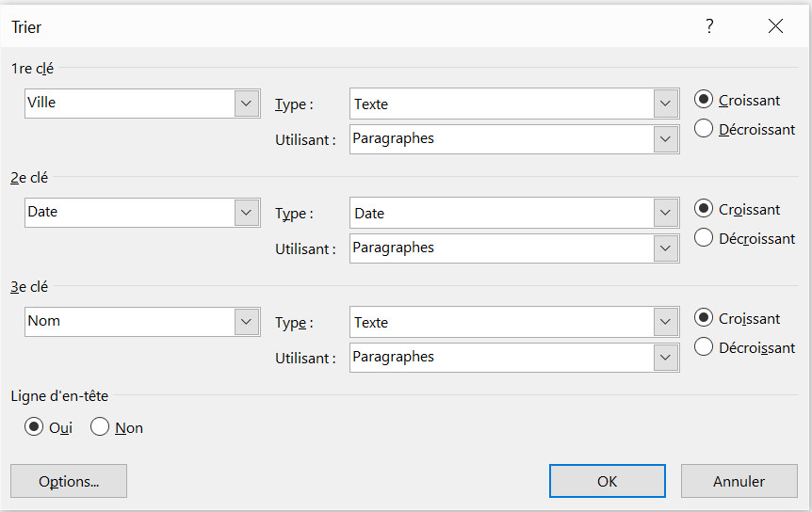This screenshot has height=512, width=812.
Task: Select Décroissant for 1re clé
Action: coord(704,129)
